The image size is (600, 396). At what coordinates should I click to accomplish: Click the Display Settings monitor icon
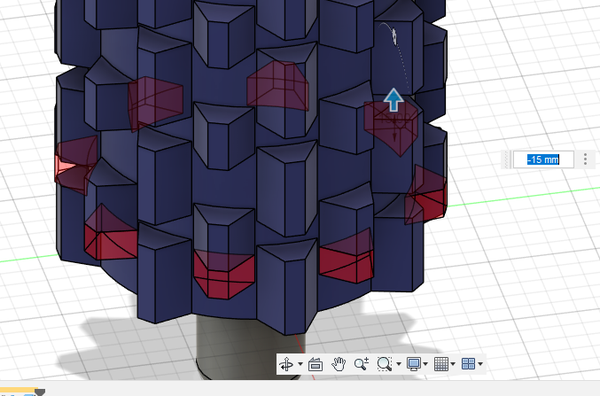[414, 364]
